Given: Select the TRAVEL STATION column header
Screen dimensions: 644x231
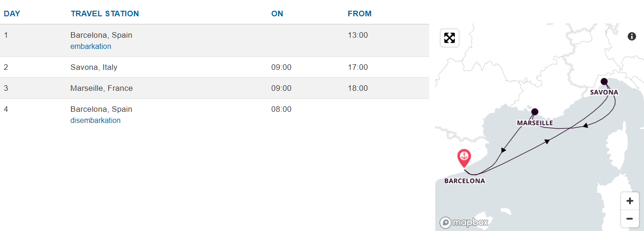Looking at the screenshot, I should pos(105,14).
